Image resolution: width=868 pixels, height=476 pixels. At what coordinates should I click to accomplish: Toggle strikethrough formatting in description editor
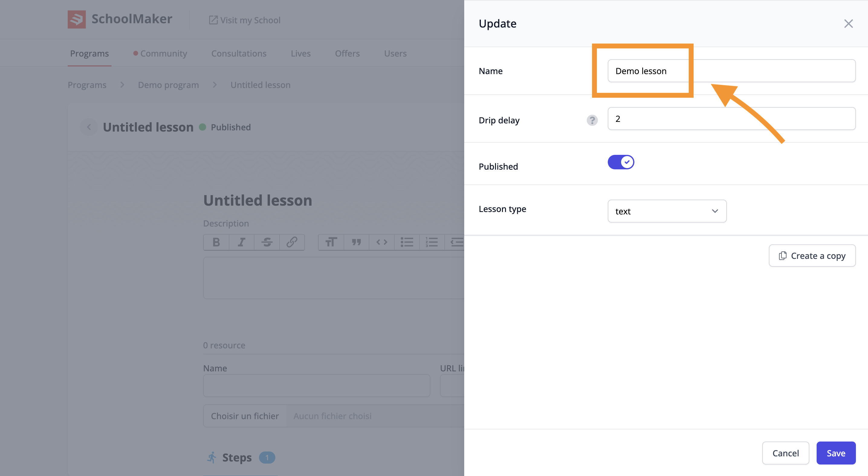(x=267, y=242)
